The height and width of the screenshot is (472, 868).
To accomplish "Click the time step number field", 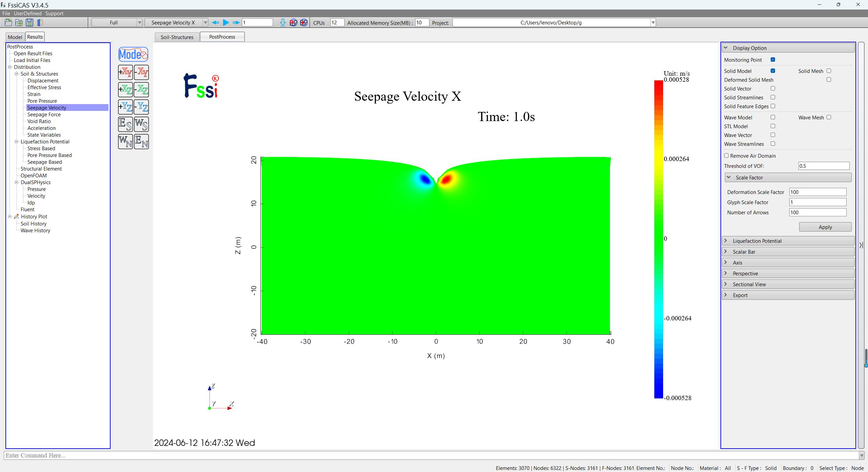I will coord(257,23).
